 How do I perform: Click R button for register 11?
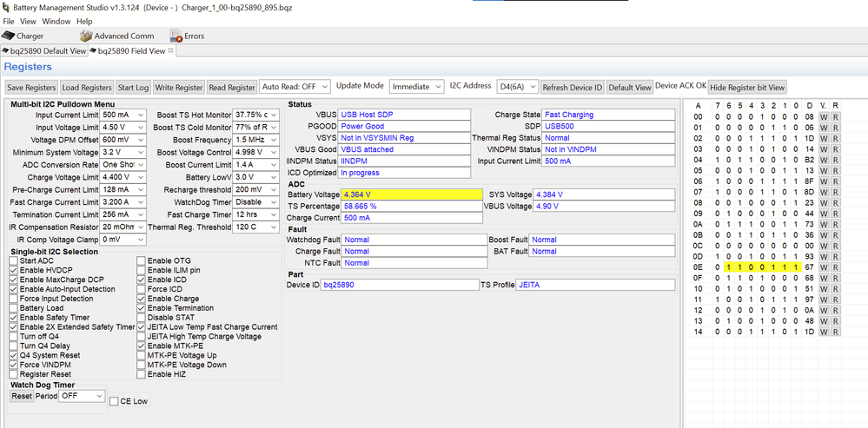click(x=835, y=300)
